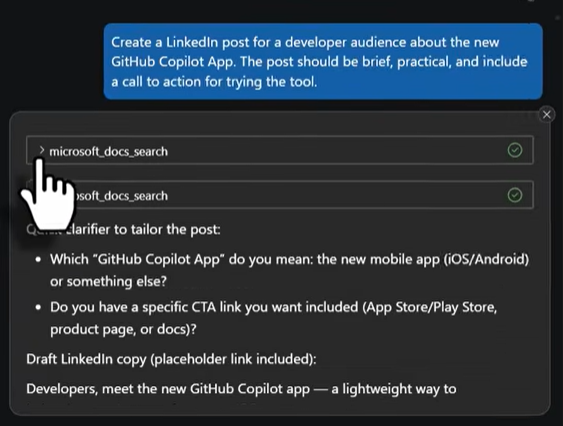Expand the first microsoft_docs_search chevron
Screen dimensions: 563x426
[42, 151]
